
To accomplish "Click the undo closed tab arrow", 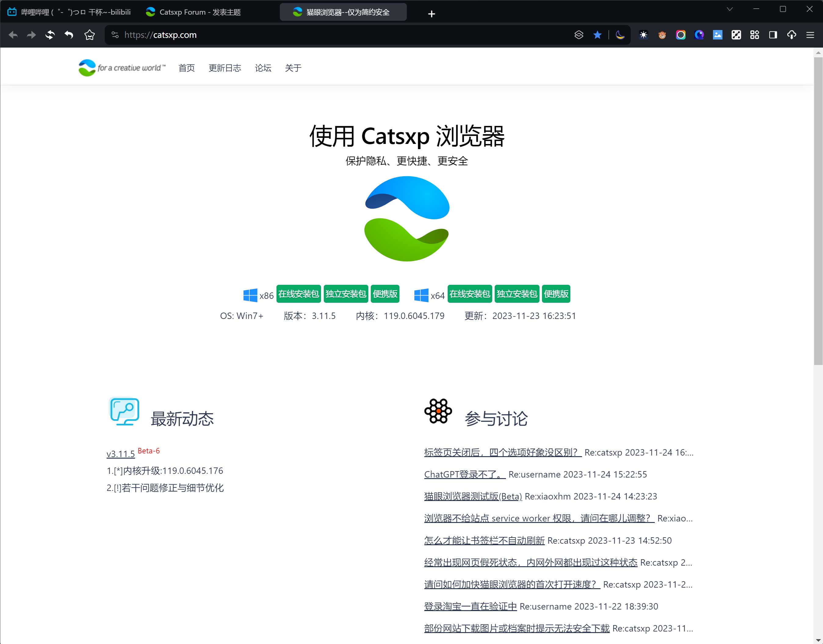I will (x=69, y=35).
